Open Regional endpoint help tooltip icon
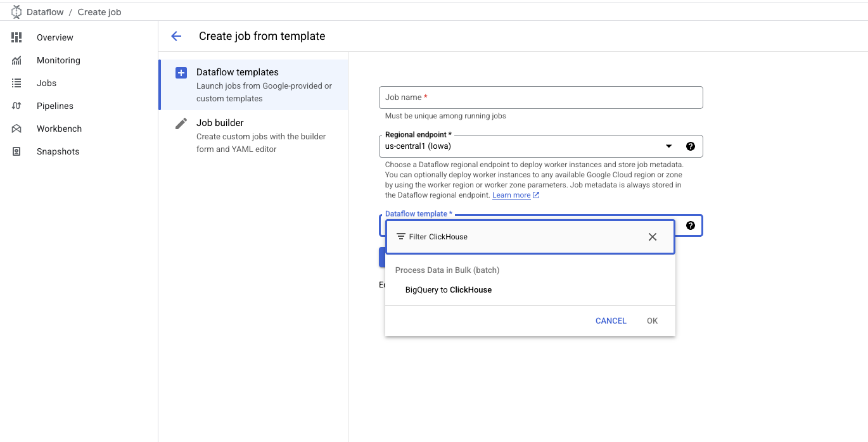 click(x=690, y=146)
